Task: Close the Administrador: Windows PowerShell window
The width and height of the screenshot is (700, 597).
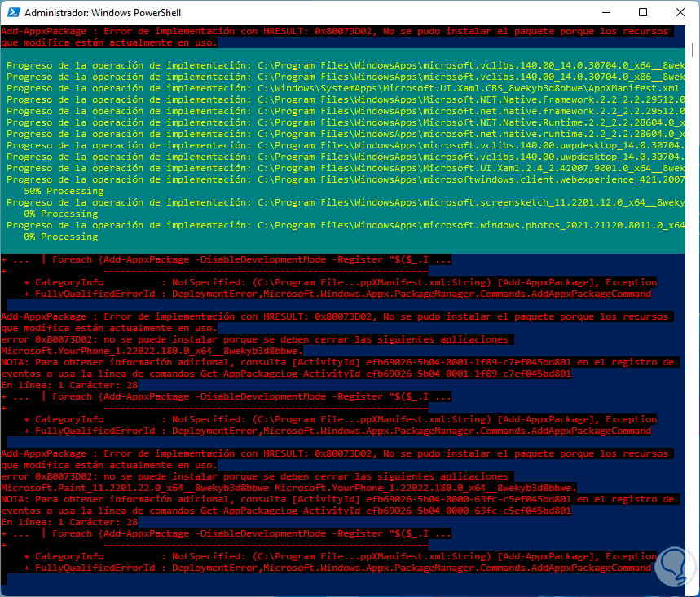Action: 680,12
